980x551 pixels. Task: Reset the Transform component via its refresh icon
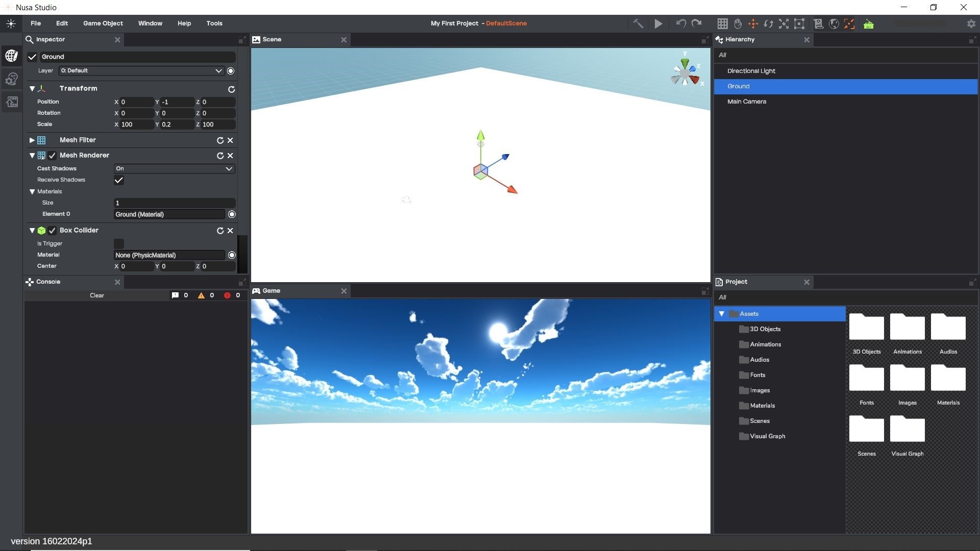point(231,89)
